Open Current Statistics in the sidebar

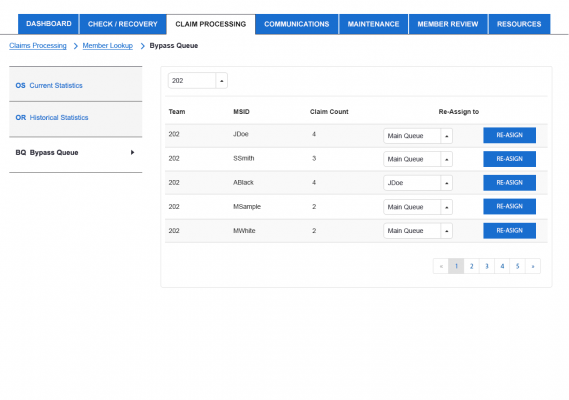click(x=75, y=85)
